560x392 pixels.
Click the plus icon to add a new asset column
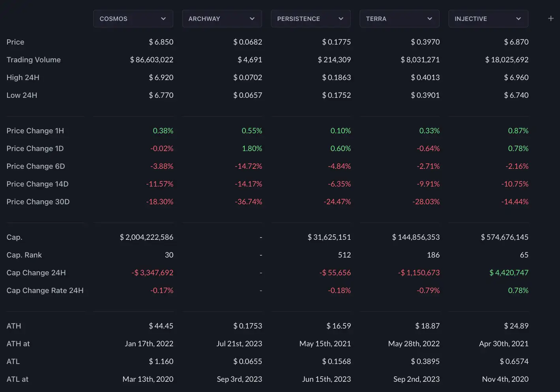551,18
